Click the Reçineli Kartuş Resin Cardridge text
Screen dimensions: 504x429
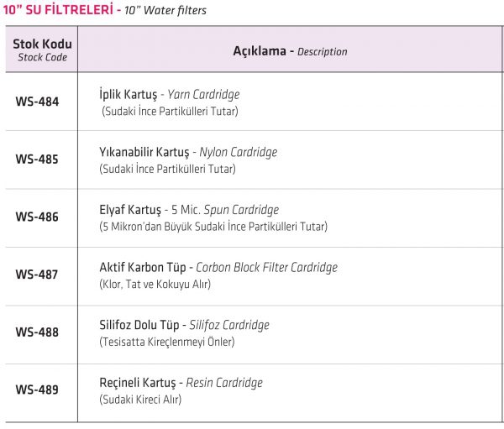(x=181, y=383)
